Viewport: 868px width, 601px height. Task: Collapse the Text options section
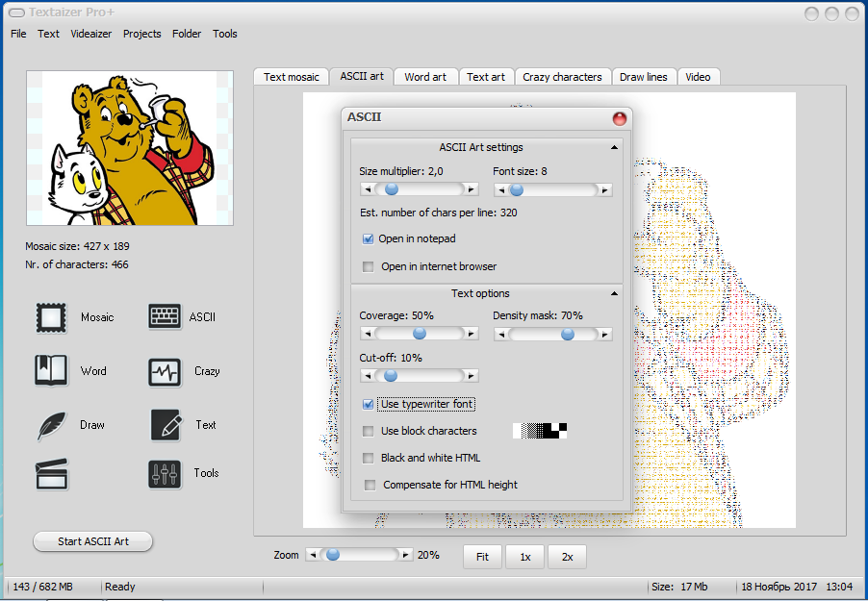point(614,294)
